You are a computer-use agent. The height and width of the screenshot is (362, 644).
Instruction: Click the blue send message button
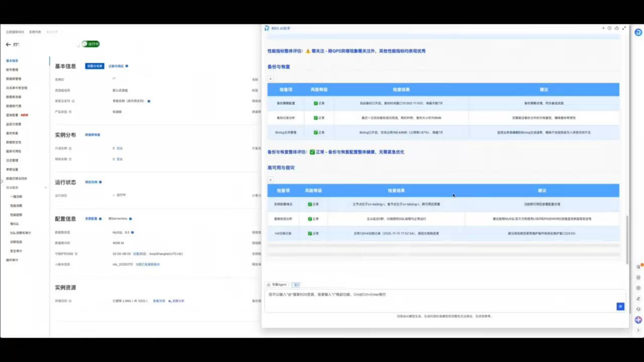click(x=620, y=306)
